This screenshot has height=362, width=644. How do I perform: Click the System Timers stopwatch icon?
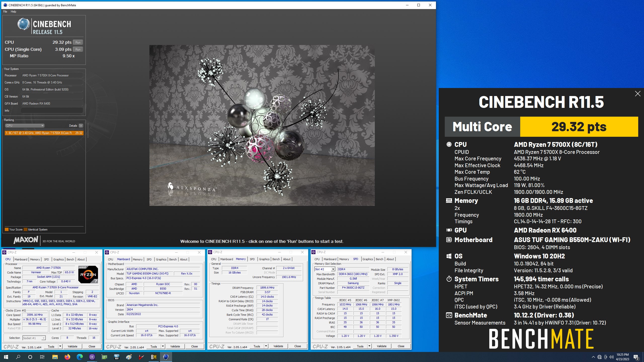(449, 279)
